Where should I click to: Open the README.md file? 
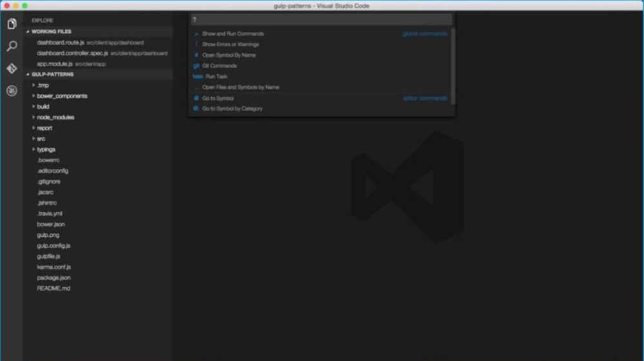click(53, 288)
